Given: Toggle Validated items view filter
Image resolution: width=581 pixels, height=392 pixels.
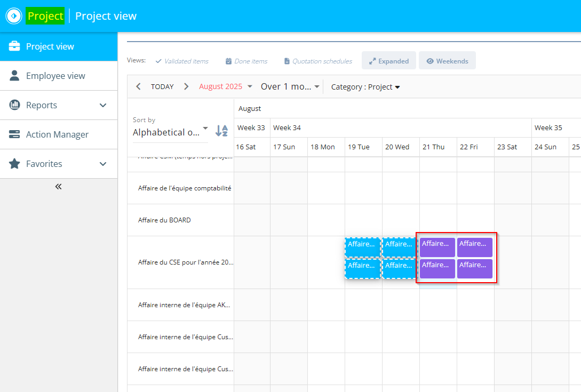Looking at the screenshot, I should [181, 61].
